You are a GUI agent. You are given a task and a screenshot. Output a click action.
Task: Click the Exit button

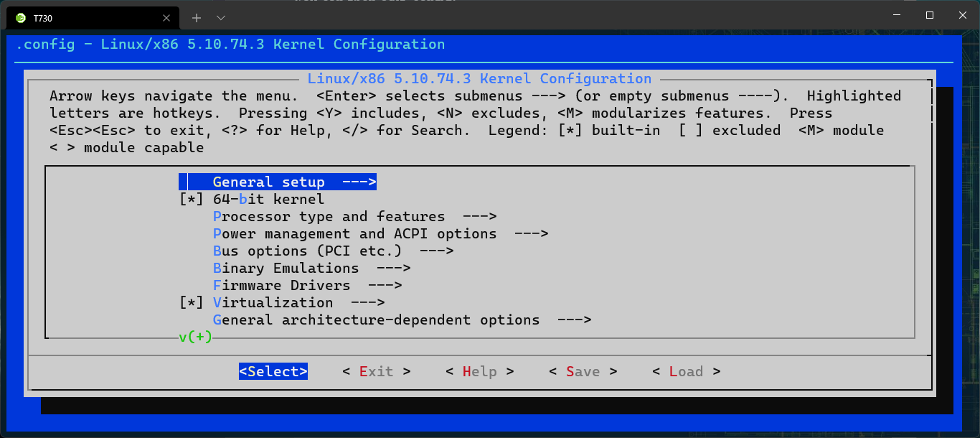click(376, 372)
